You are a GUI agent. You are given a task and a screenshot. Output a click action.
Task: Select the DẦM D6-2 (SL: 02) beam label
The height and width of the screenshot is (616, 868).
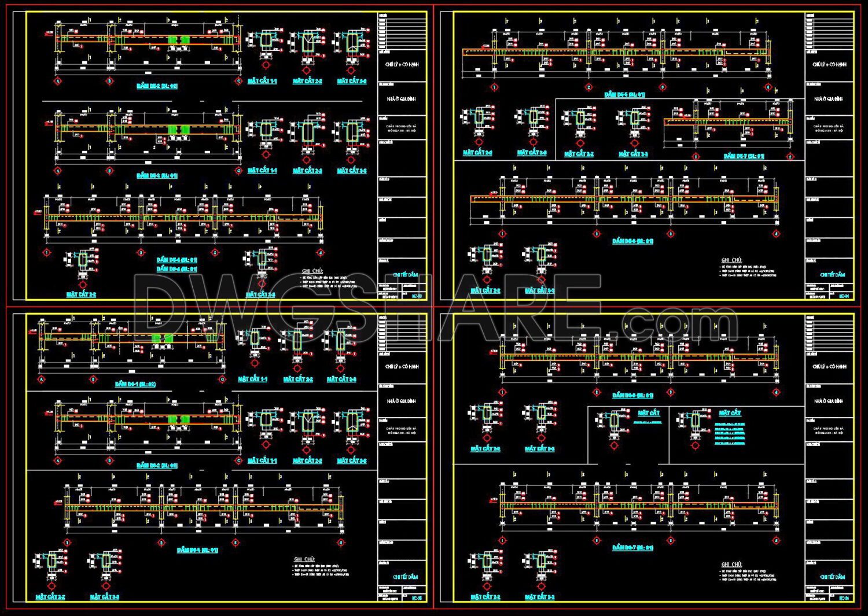coord(155,87)
